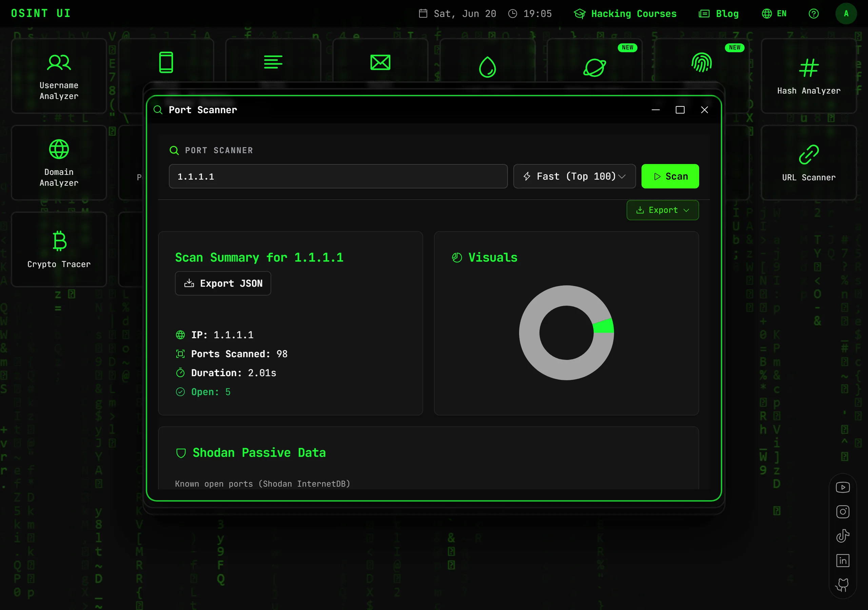Screen dimensions: 868x610
Task: Click the LinkedIn social icon
Action: (843, 561)
